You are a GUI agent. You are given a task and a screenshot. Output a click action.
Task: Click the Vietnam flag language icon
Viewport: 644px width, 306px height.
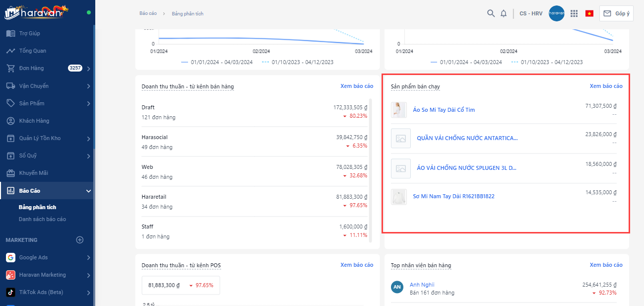[589, 13]
